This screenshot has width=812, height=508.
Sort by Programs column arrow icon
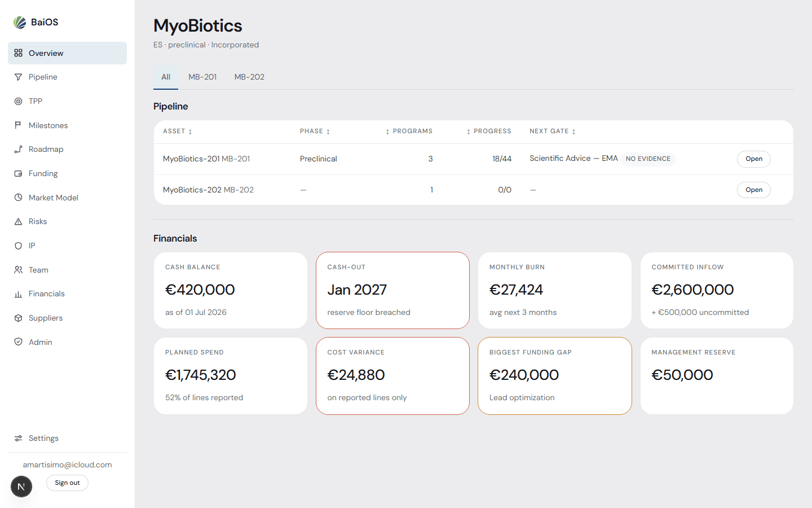pyautogui.click(x=387, y=132)
